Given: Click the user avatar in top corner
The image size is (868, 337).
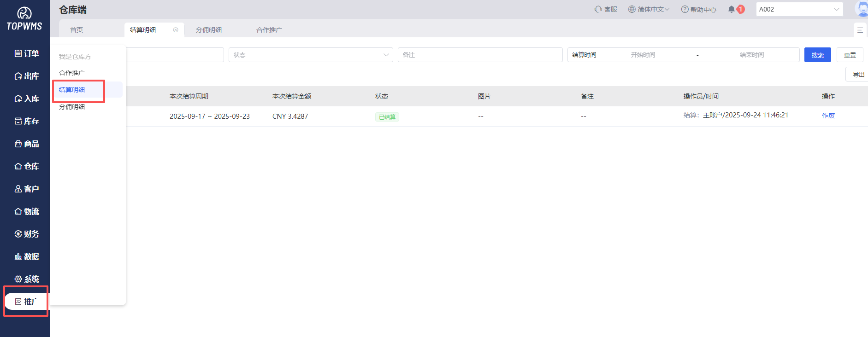Looking at the screenshot, I should 862,9.
